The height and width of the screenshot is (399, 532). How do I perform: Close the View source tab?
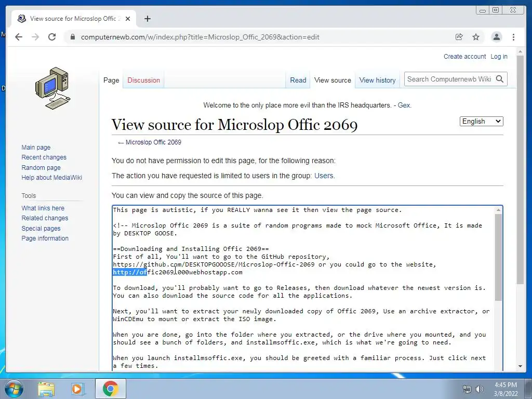tap(128, 19)
